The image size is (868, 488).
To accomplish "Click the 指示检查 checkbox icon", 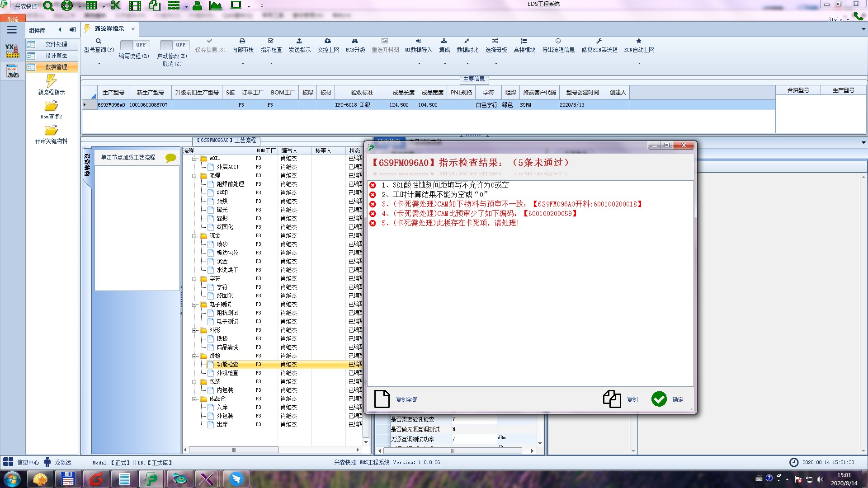I will tap(271, 41).
